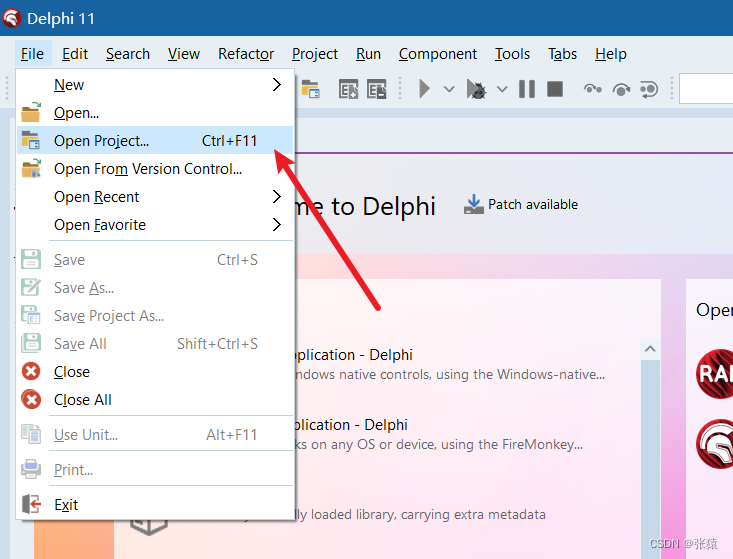
Task: Click the Step Over toolbar icon
Action: tap(621, 89)
